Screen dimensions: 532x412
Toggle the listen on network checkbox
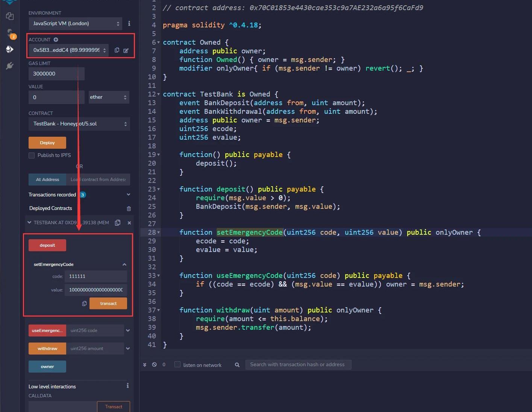click(177, 365)
